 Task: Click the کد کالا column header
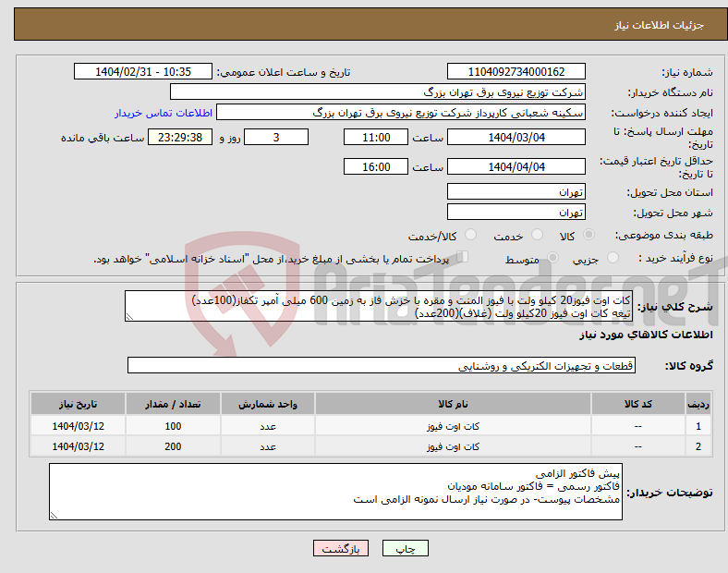click(638, 404)
